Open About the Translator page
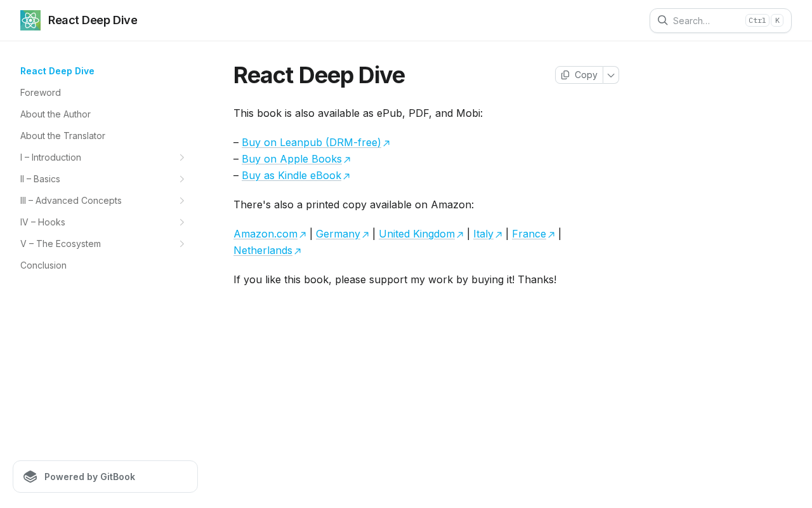The width and height of the screenshot is (812, 508). 63,136
